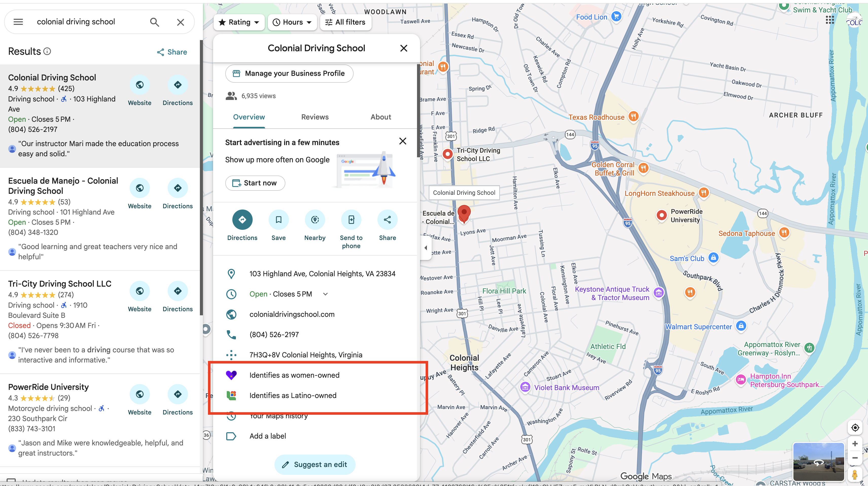The height and width of the screenshot is (486, 868).
Task: Click the Nearby icon
Action: pyautogui.click(x=315, y=220)
